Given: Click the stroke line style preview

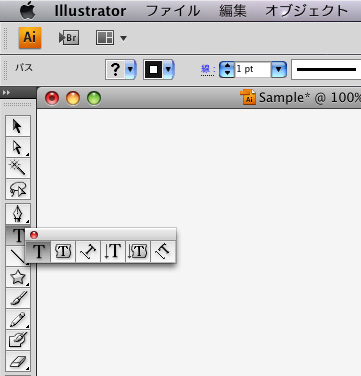Looking at the screenshot, I should (326, 69).
